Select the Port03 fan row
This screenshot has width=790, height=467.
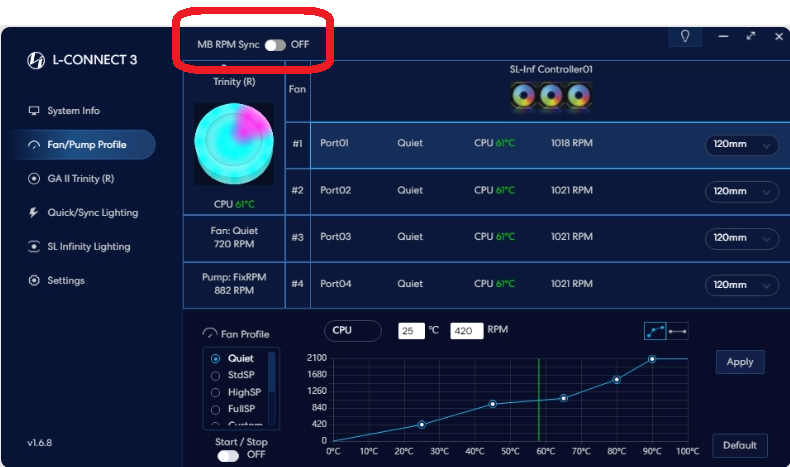pos(550,238)
